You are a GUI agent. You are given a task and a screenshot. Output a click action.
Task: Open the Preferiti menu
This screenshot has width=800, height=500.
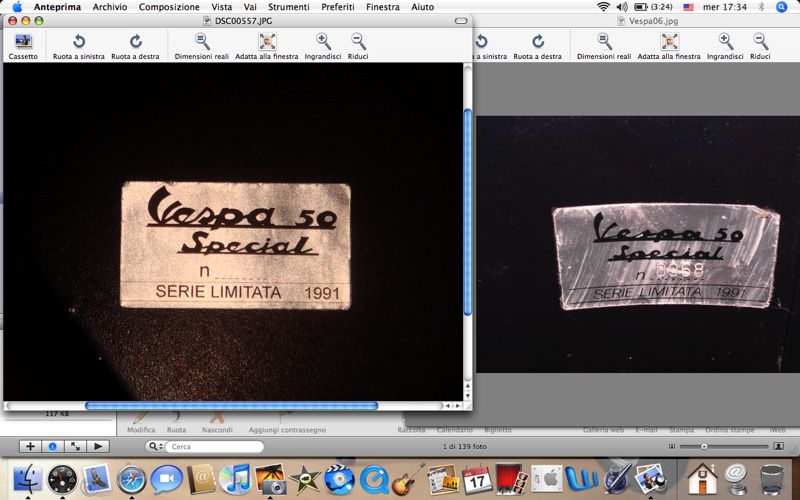338,7
